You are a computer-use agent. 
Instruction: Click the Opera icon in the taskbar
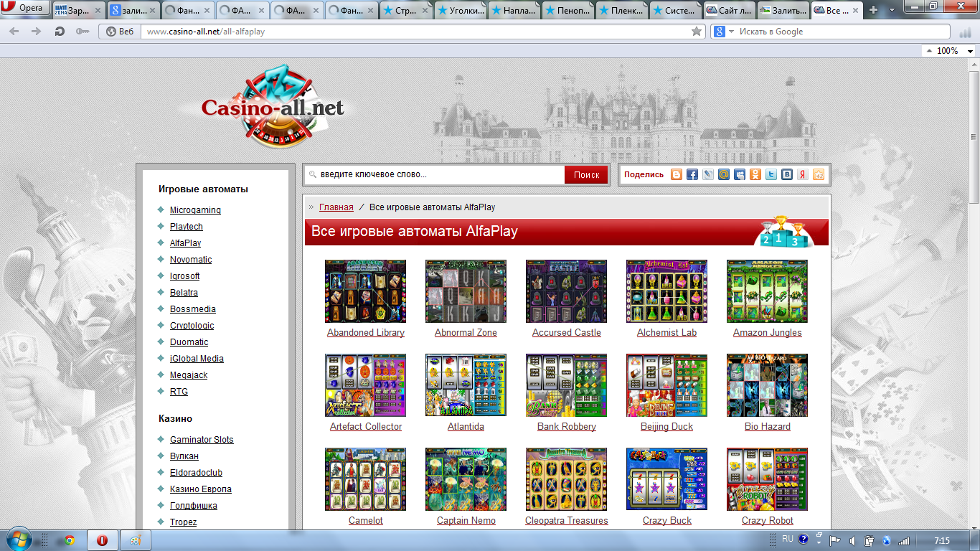(103, 540)
